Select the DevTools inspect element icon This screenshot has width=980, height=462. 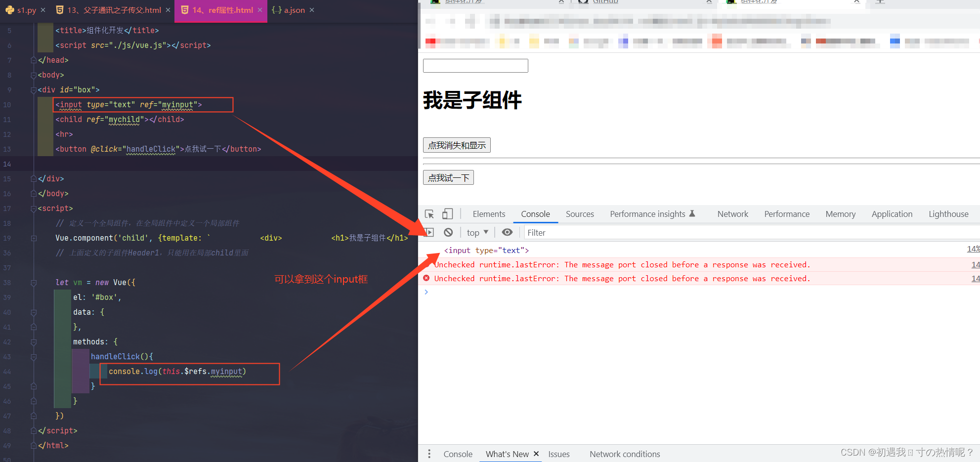pos(429,214)
